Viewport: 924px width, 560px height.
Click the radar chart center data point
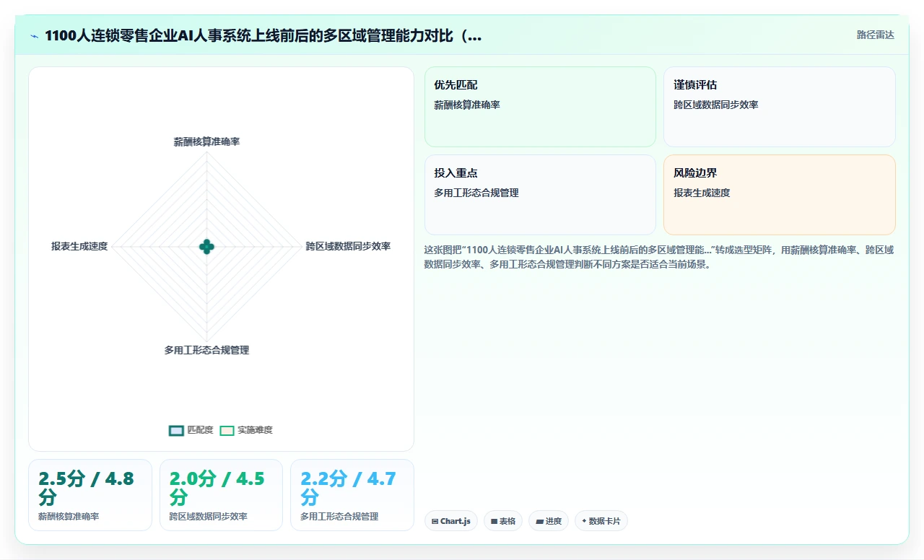pyautogui.click(x=206, y=247)
